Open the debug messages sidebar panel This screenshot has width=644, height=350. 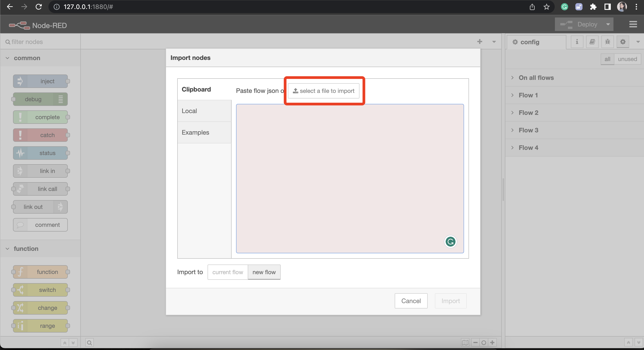(x=607, y=42)
